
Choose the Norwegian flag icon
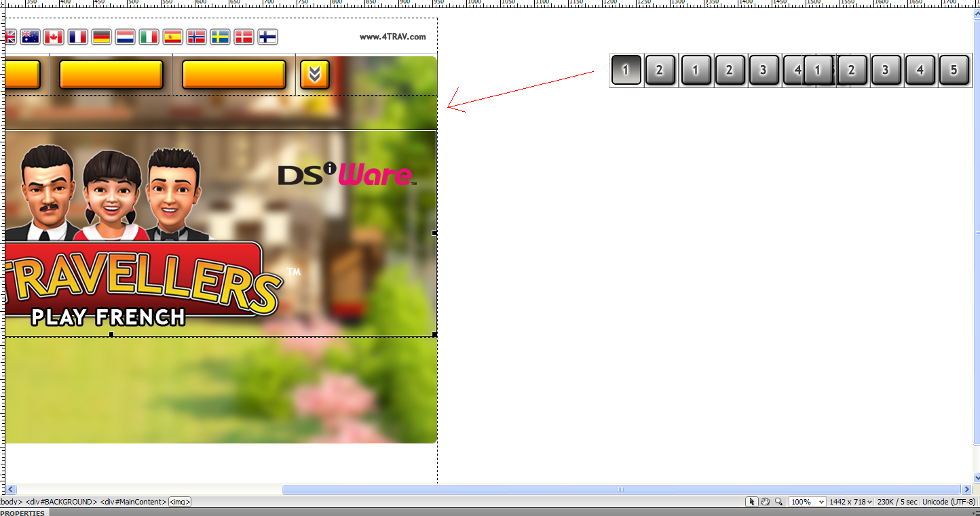(x=196, y=37)
